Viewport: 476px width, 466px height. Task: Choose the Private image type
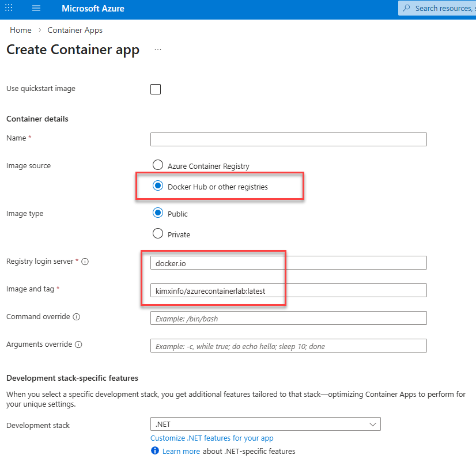(x=158, y=234)
